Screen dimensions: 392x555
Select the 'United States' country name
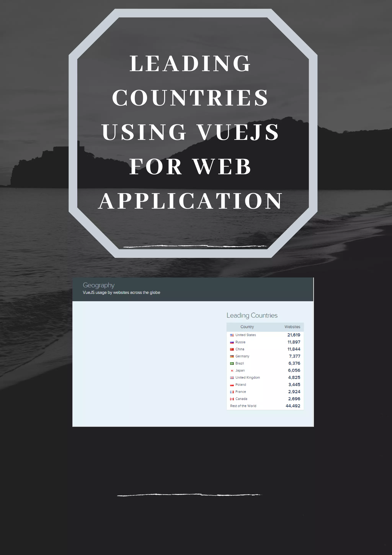[x=246, y=335]
